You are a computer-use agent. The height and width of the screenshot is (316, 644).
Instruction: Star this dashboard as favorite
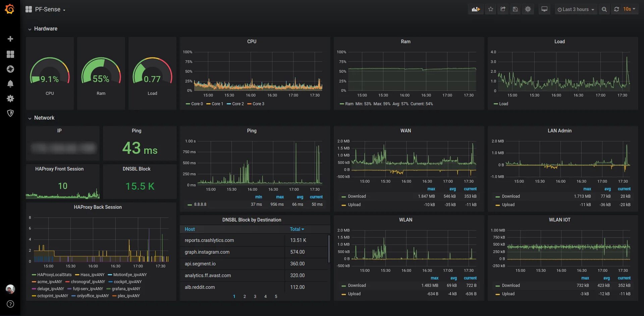491,9
